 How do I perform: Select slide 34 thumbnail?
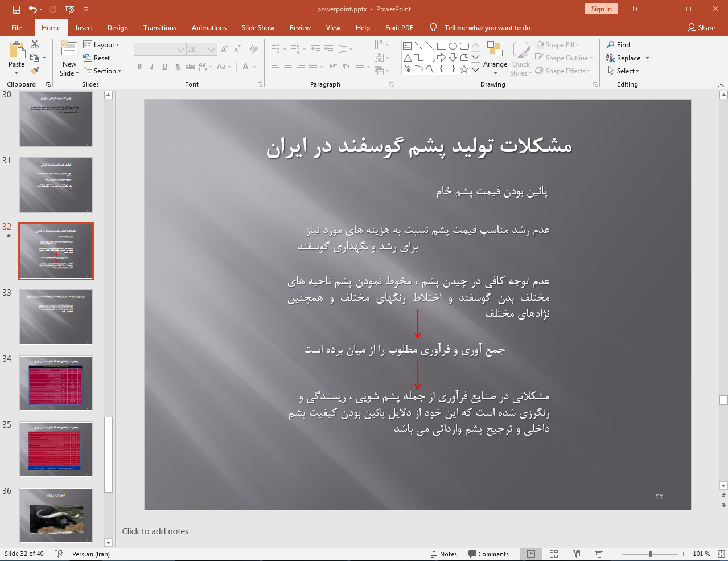pos(56,383)
